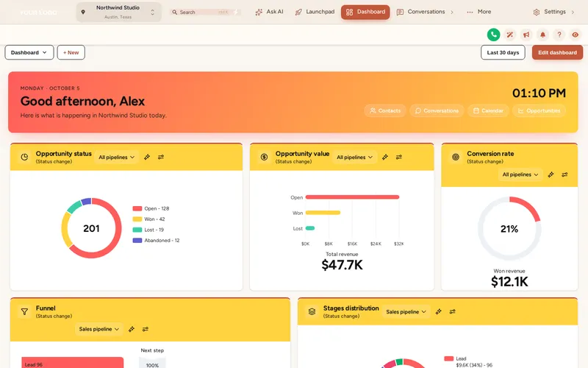Screen dimensions: 588x368
Task: Click the teal Lost legend swatch
Action: (137, 230)
